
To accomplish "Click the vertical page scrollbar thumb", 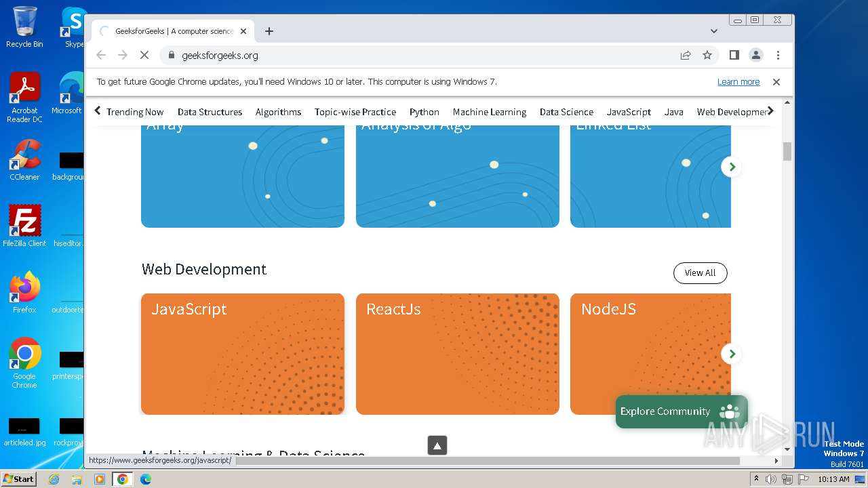I will (x=787, y=151).
